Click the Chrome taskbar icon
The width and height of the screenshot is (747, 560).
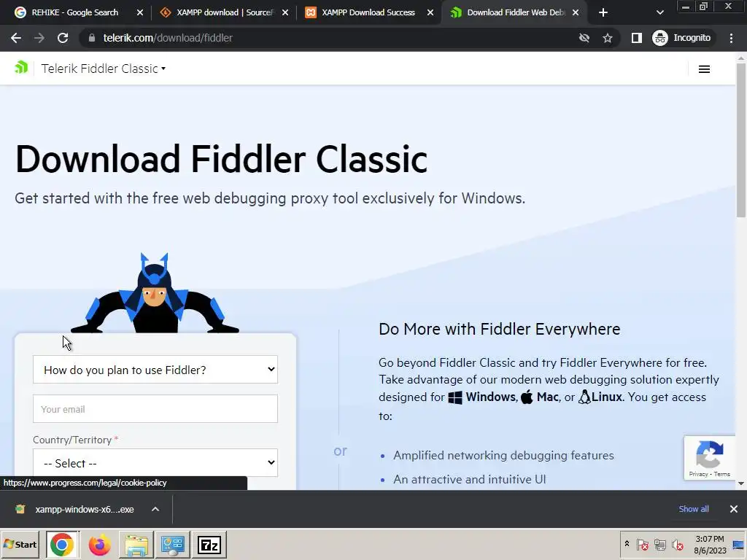(62, 545)
